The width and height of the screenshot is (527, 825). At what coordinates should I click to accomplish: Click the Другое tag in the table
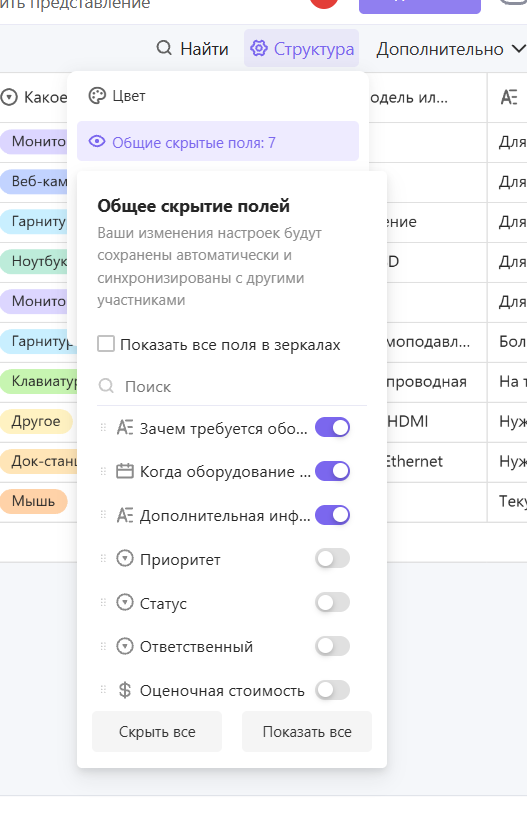click(x=36, y=421)
